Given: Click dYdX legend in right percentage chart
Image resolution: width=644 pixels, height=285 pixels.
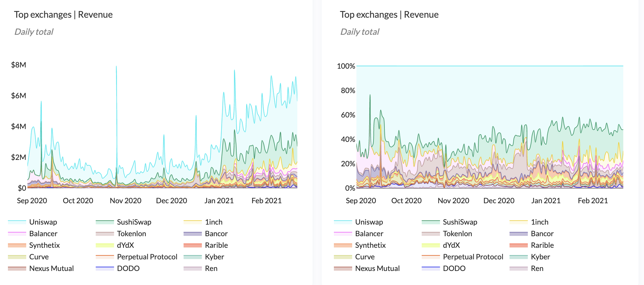Looking at the screenshot, I should [441, 245].
